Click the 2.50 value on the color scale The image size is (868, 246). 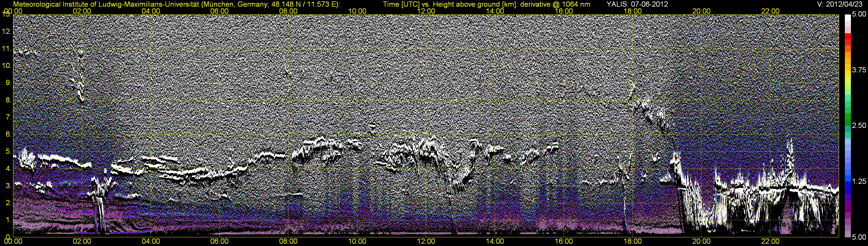click(859, 125)
